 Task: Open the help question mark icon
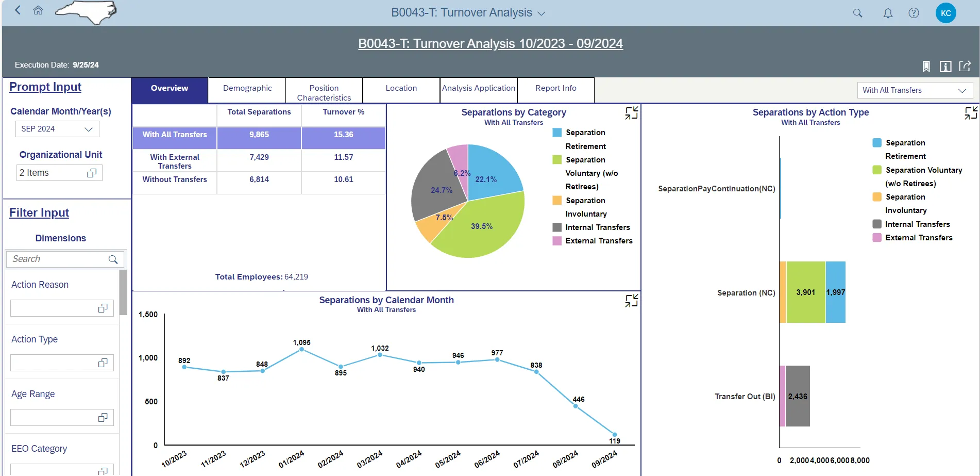914,13
